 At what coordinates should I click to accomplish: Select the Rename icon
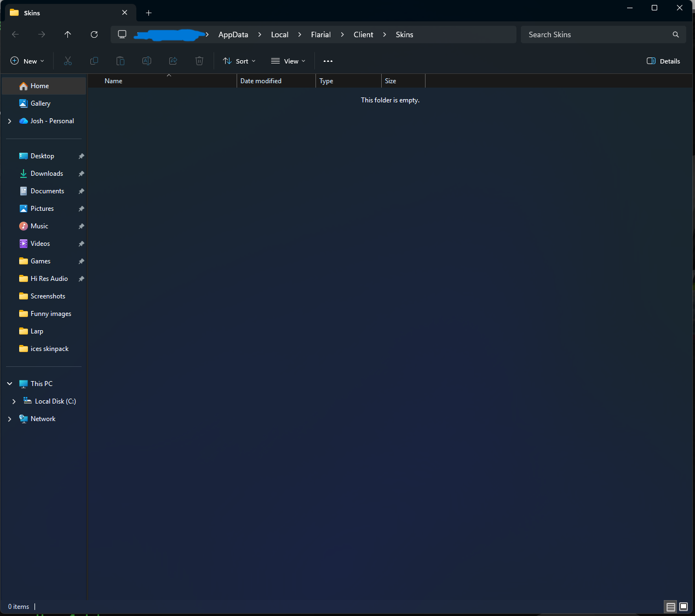(146, 61)
